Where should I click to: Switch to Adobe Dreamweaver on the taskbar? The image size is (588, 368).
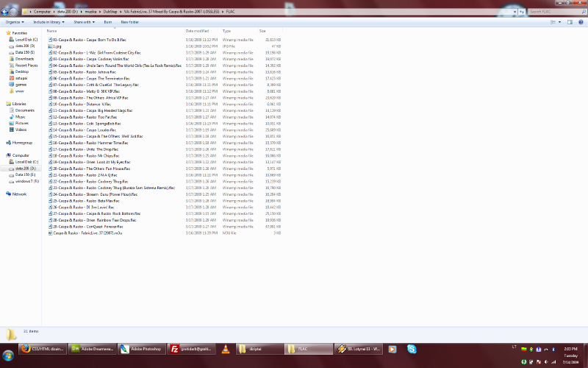[93, 349]
